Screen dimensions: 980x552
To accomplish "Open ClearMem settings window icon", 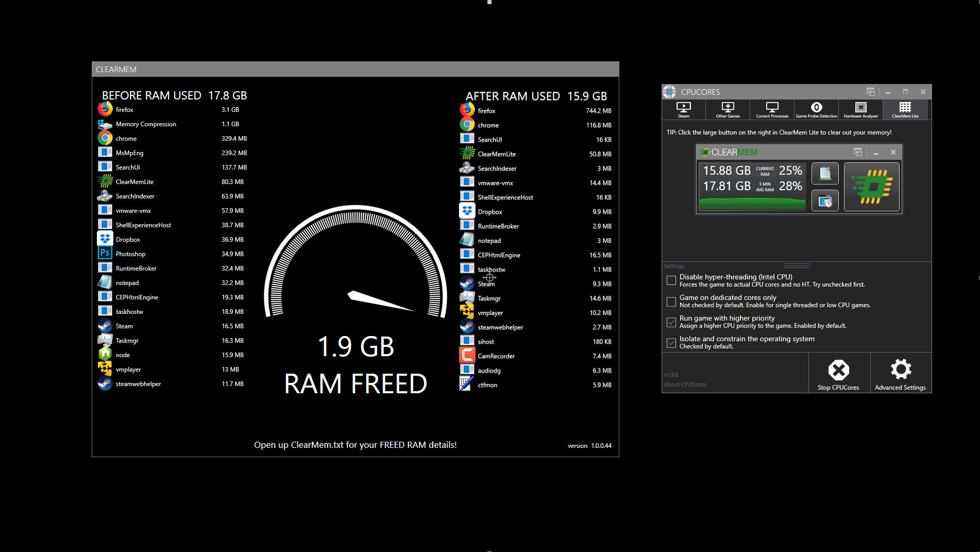I will [x=825, y=200].
